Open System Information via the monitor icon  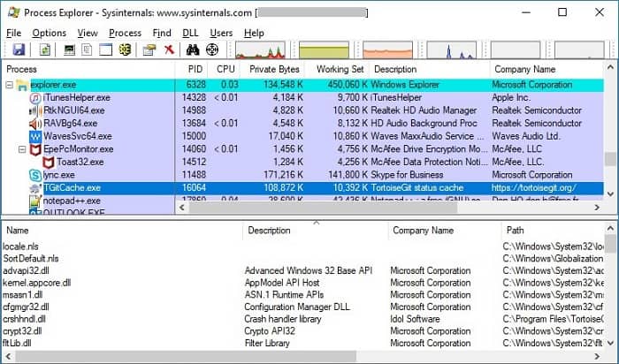[70, 49]
